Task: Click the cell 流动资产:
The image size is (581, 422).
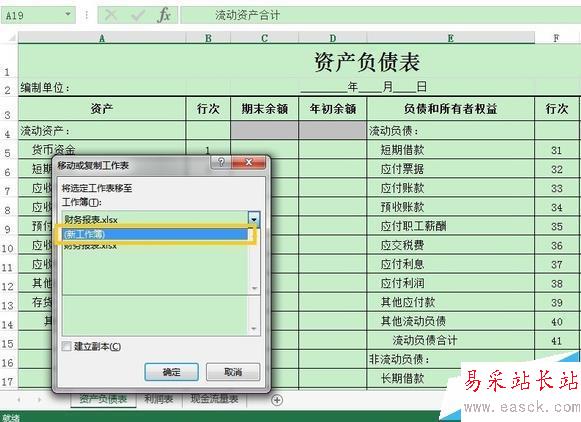Action: tap(102, 131)
